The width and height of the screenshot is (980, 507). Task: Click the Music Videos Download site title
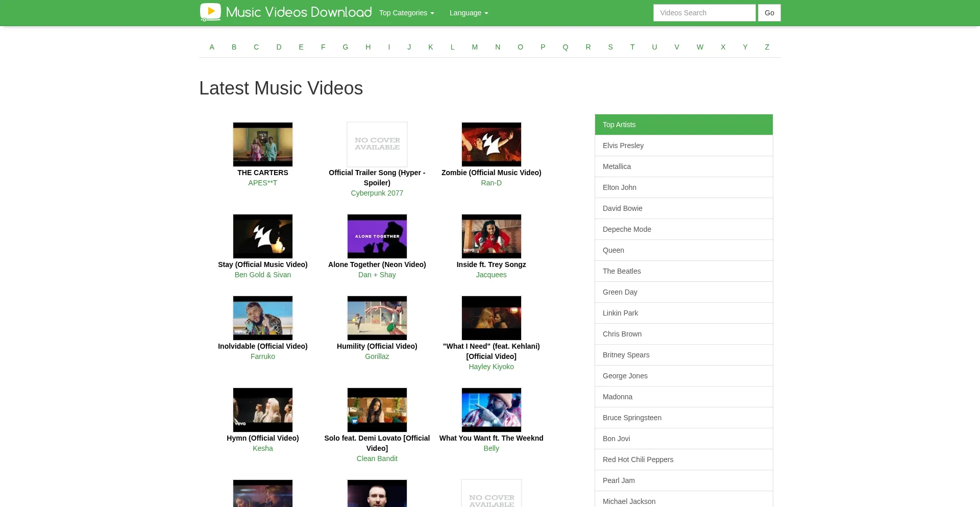(x=299, y=12)
